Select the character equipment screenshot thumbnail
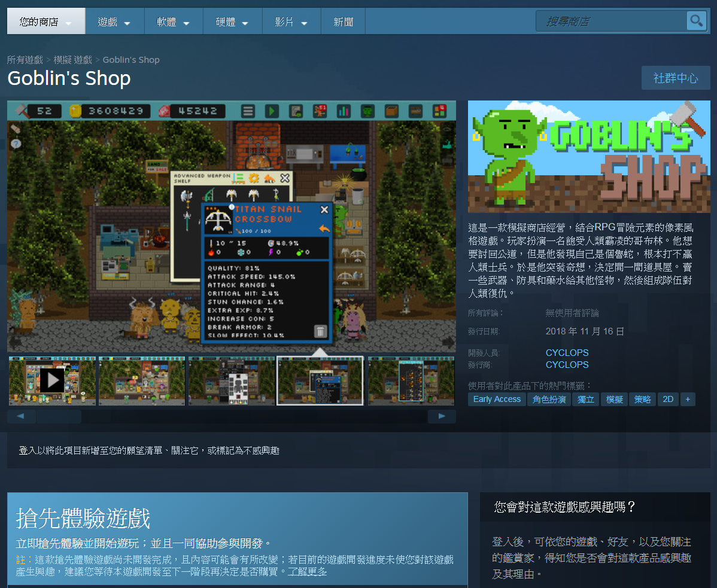This screenshot has height=588, width=717. tap(232, 380)
